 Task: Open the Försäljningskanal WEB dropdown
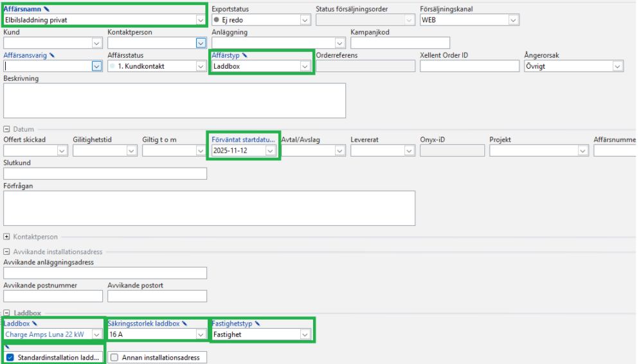[x=513, y=20]
